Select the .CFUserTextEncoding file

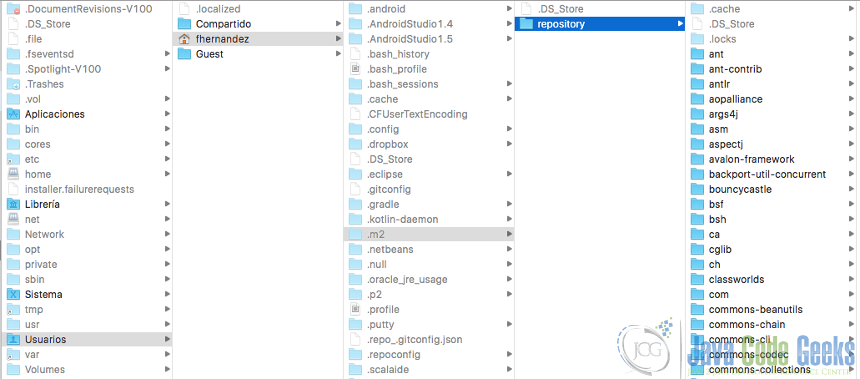coord(417,114)
